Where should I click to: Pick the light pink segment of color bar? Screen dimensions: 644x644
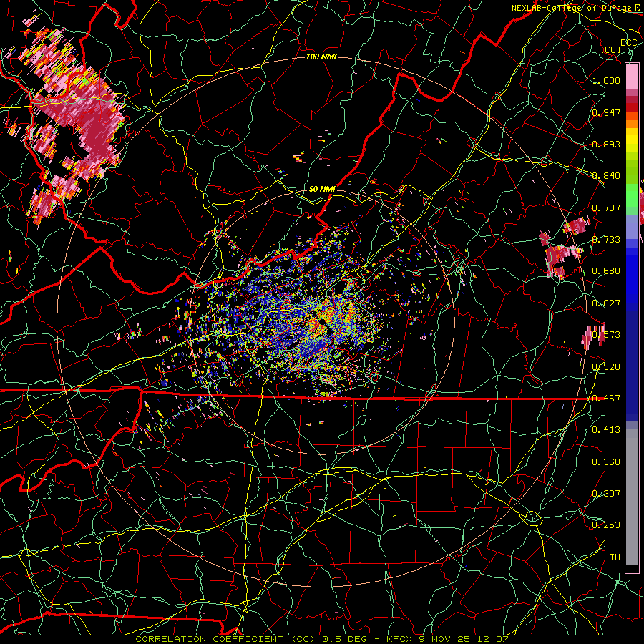(632, 76)
